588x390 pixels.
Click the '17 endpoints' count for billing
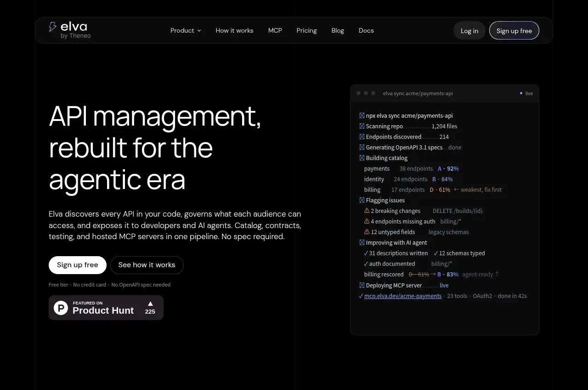408,190
